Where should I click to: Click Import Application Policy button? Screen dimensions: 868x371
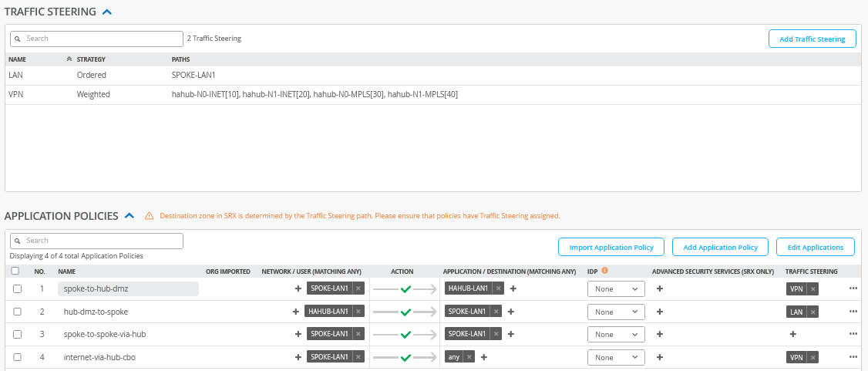[x=611, y=247]
